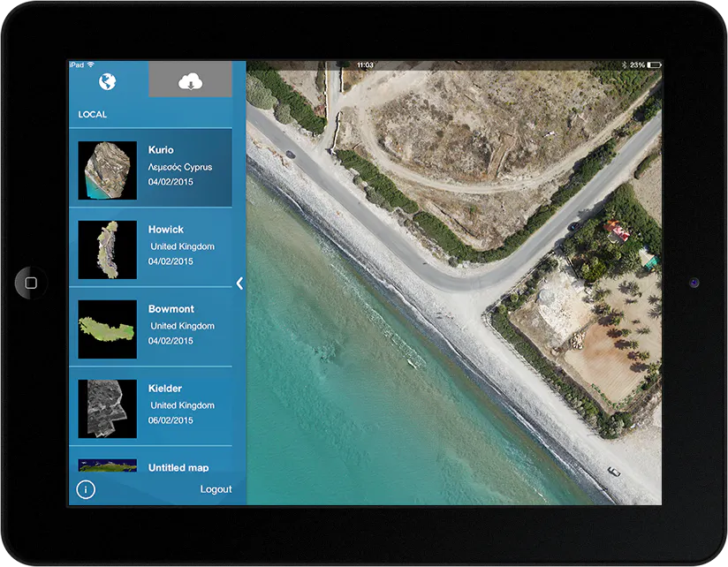Click Kielder's United Kingdom location
This screenshot has width=728, height=567.
coord(183,405)
